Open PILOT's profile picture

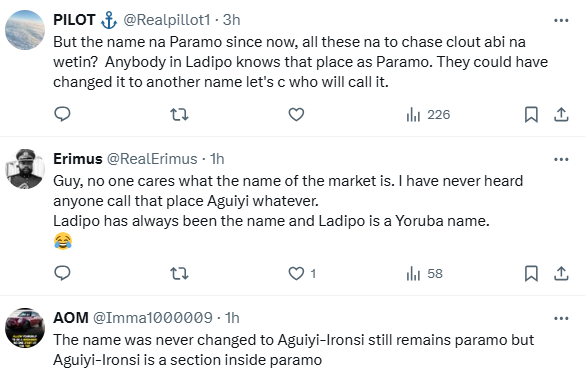click(x=25, y=30)
